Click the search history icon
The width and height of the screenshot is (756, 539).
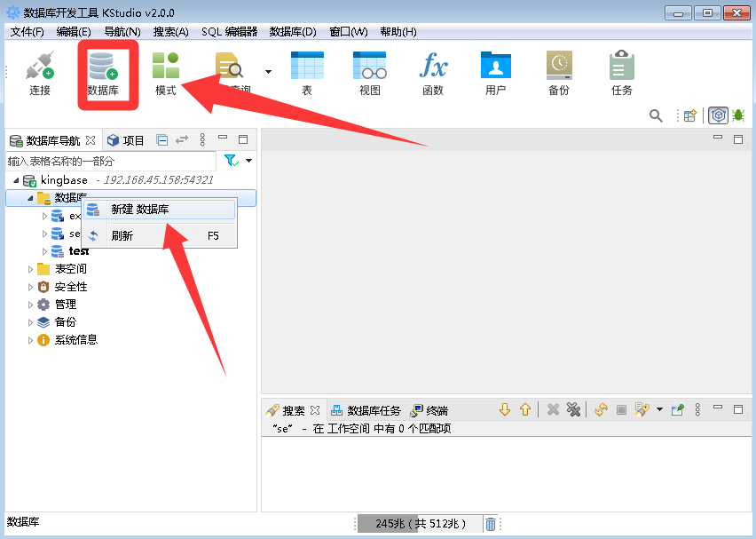(x=642, y=409)
